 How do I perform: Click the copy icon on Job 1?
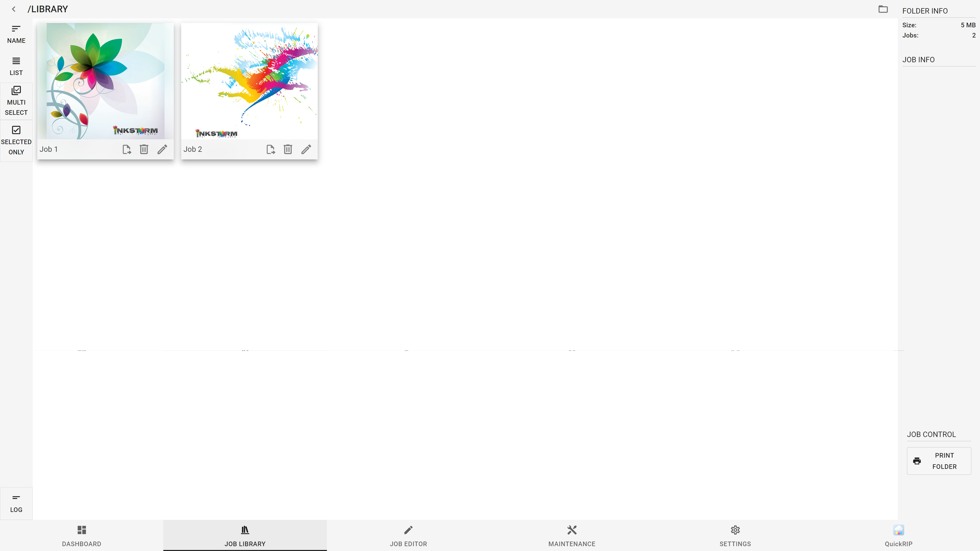(127, 149)
